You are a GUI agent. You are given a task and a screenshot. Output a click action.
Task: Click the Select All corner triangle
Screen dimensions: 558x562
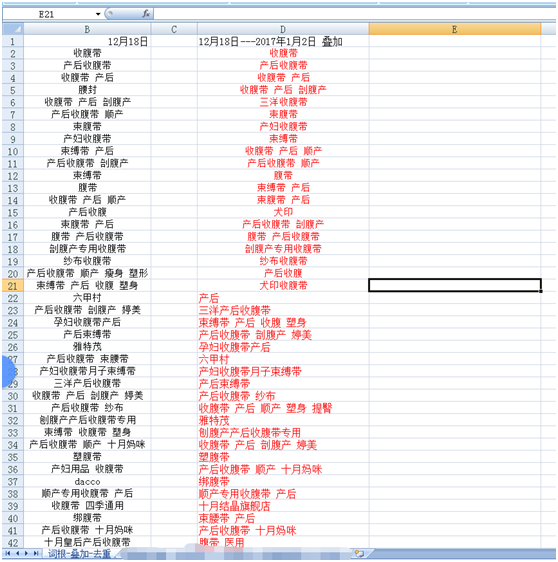coord(13,29)
